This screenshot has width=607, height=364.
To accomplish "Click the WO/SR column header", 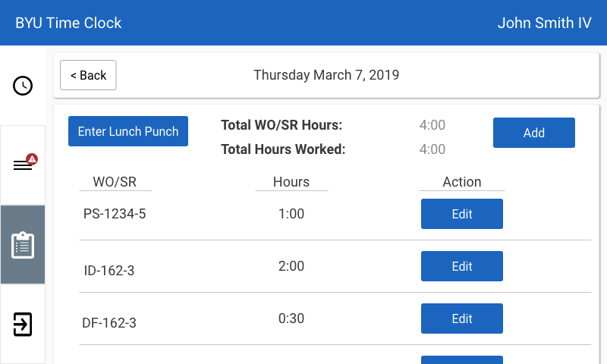I will [115, 182].
